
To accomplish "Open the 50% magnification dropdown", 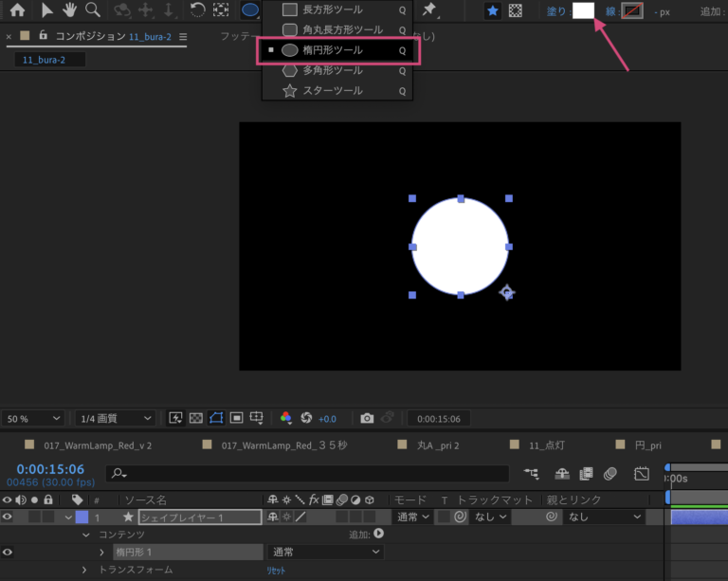I will [x=34, y=418].
